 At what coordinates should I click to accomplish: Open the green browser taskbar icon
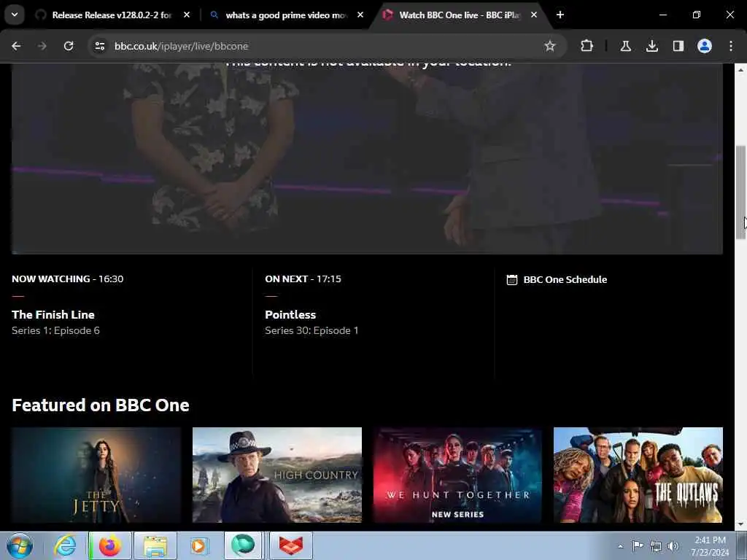(243, 545)
